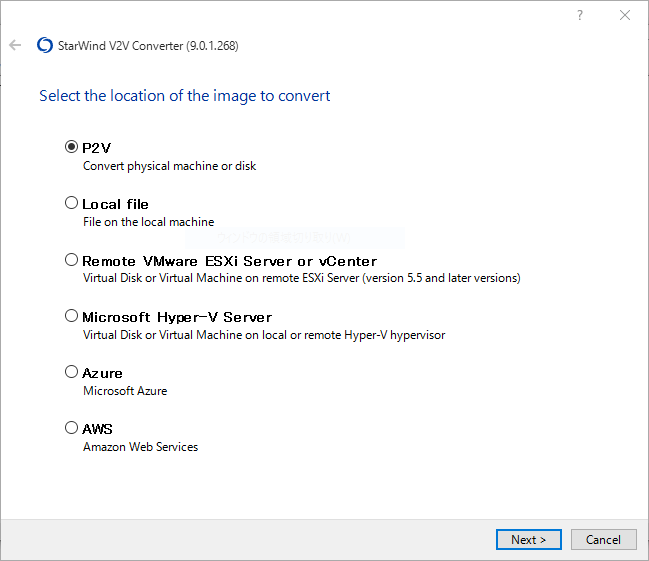Screen dimensions: 649x561
Task: Click the remote ESXi Server version description
Action: tap(301, 278)
